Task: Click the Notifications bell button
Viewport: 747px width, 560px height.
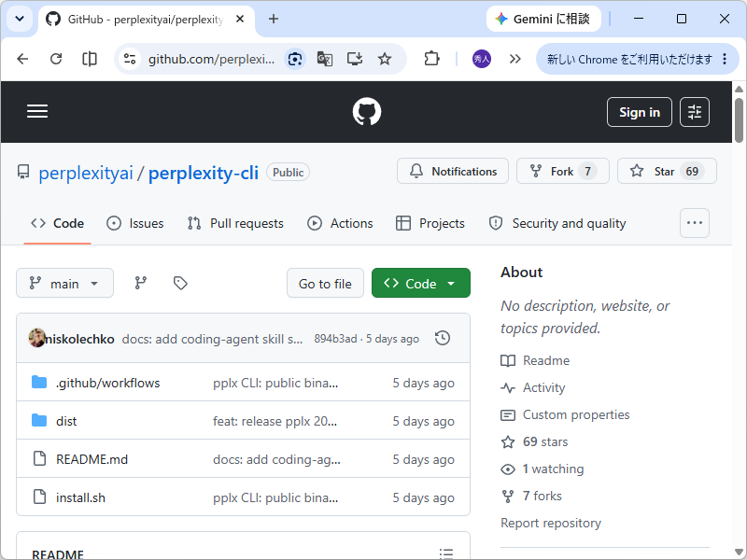Action: [453, 171]
